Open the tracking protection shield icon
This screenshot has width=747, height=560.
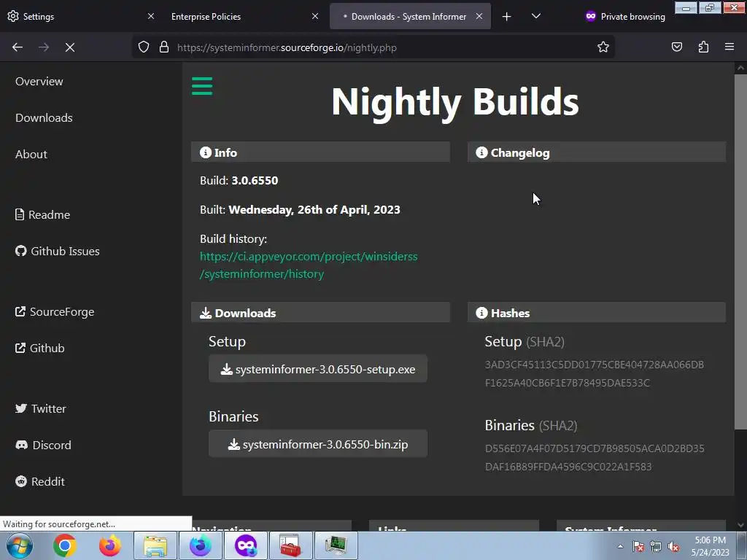(x=144, y=47)
